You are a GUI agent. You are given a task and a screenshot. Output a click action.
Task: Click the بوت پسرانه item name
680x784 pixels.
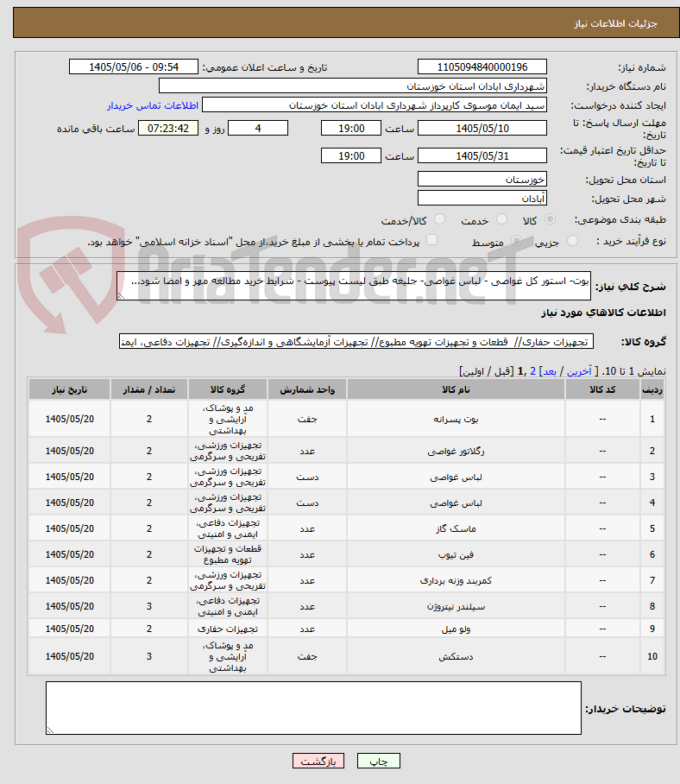(456, 419)
